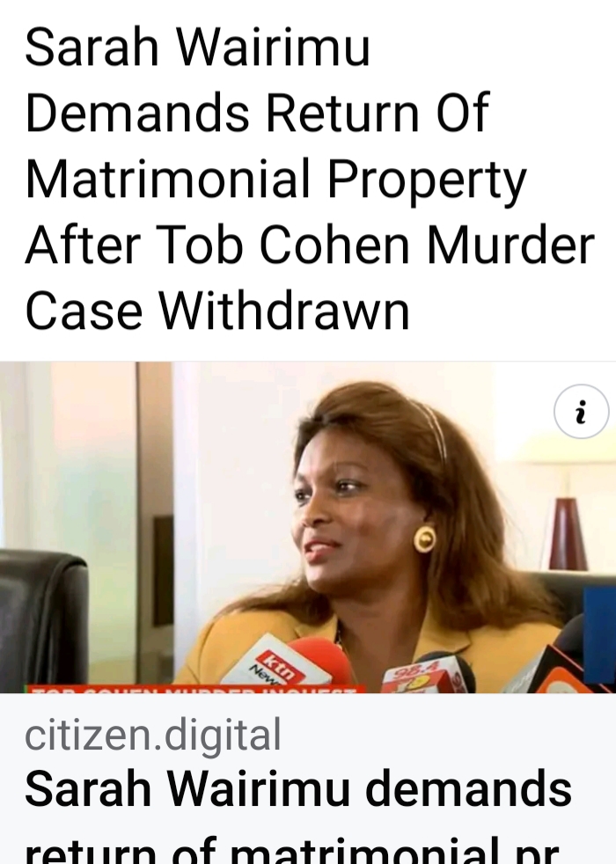
Task: Tap the red 'Tob Cohen Murder Inquest' banner
Action: click(195, 689)
